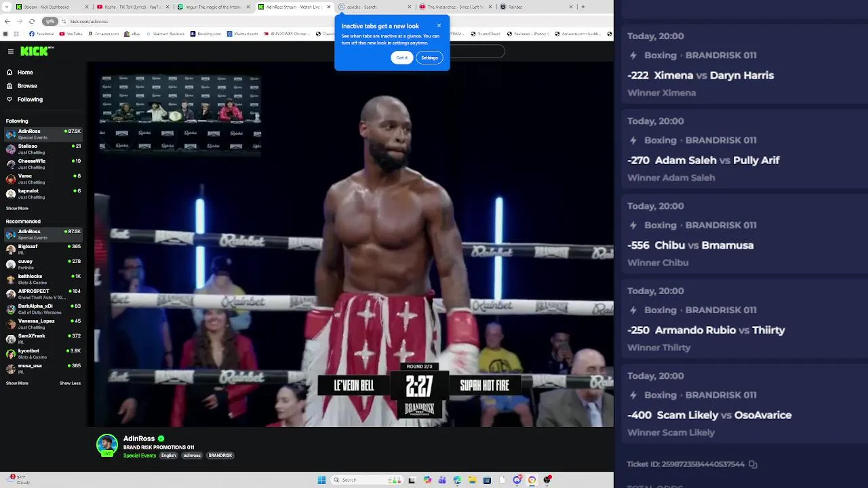Screen dimensions: 868x488
Task: Go to the KICK logo homepage
Action: click(36, 51)
